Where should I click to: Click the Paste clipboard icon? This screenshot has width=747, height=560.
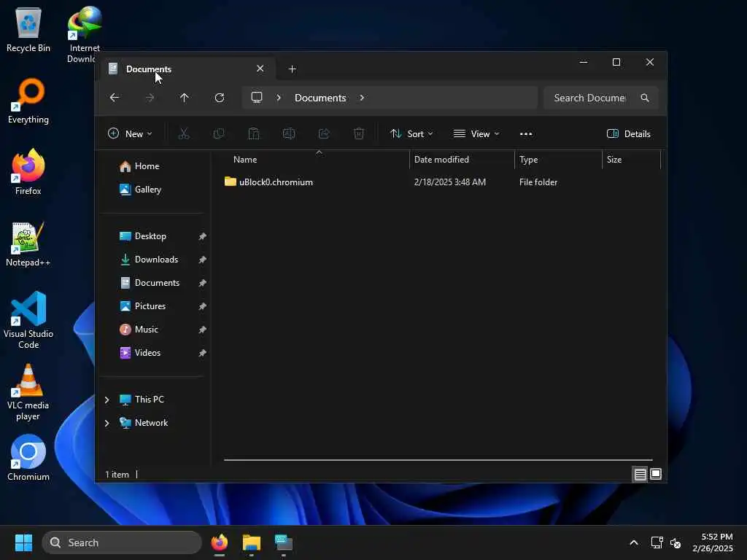pyautogui.click(x=254, y=134)
